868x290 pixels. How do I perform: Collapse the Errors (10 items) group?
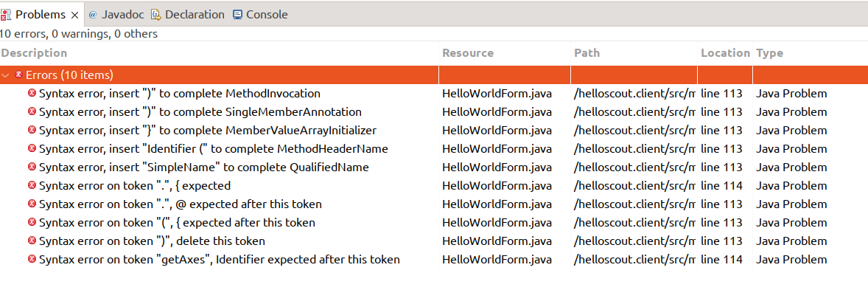click(6, 75)
